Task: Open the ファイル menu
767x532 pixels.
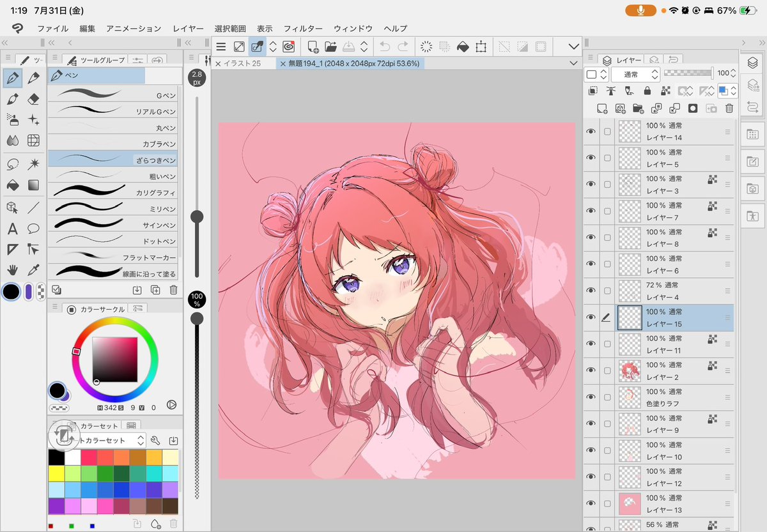Action: 53,29
